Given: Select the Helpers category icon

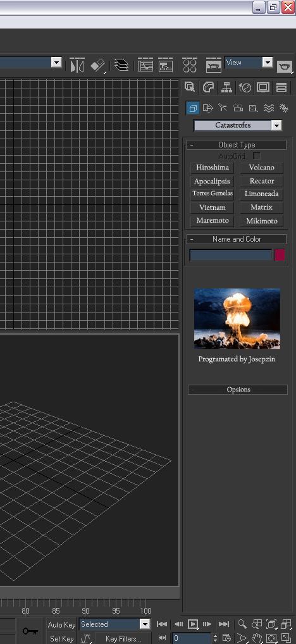Looking at the screenshot, I should (x=253, y=108).
